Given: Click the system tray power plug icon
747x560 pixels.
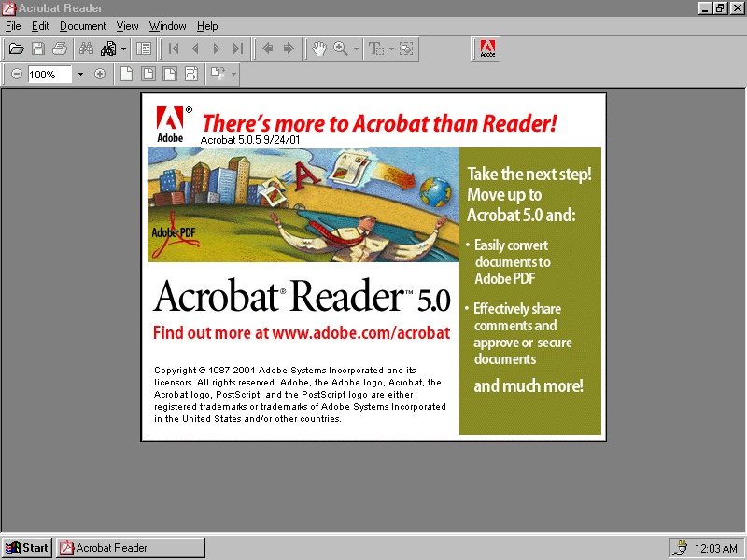Looking at the screenshot, I should pyautogui.click(x=682, y=548).
